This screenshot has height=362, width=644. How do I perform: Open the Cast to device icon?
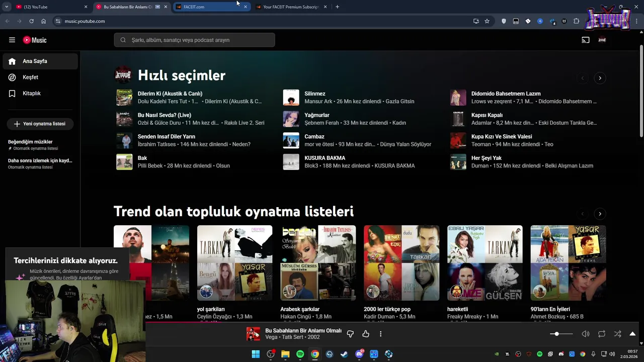pos(586,40)
